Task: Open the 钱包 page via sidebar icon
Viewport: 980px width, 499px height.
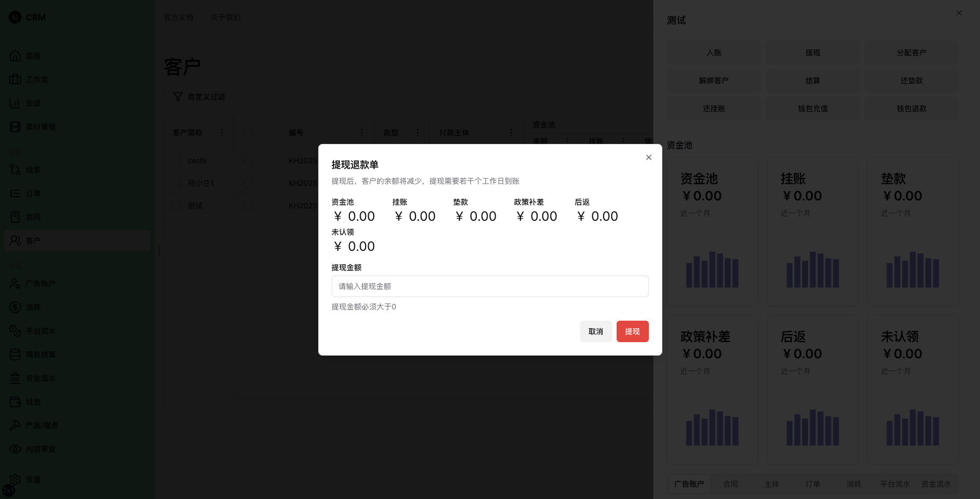Action: coord(33,401)
